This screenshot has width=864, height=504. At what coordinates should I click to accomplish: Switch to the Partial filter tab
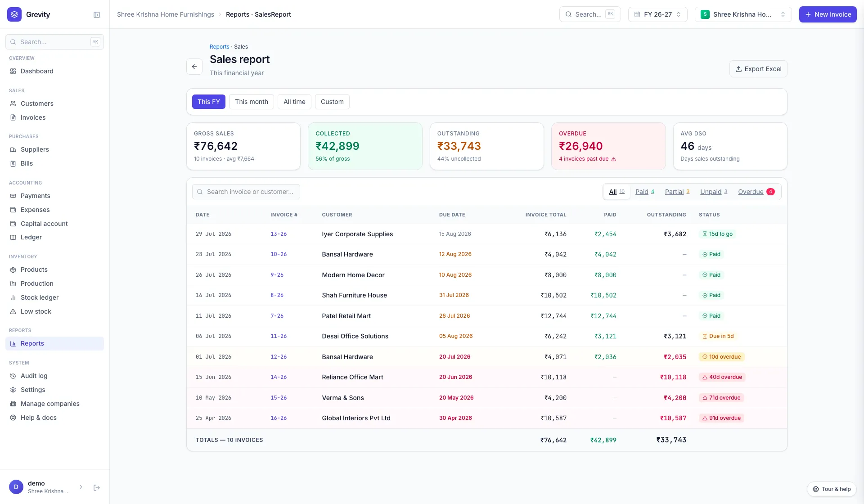pos(677,192)
